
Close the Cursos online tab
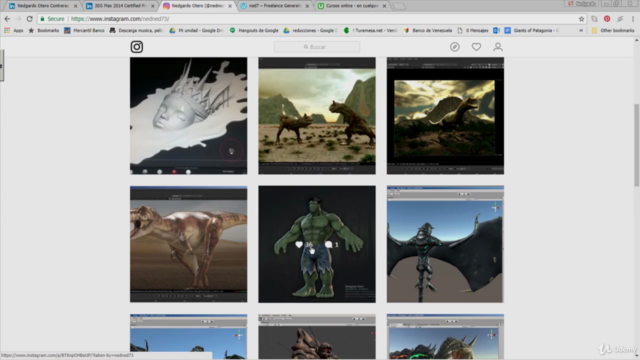384,6
